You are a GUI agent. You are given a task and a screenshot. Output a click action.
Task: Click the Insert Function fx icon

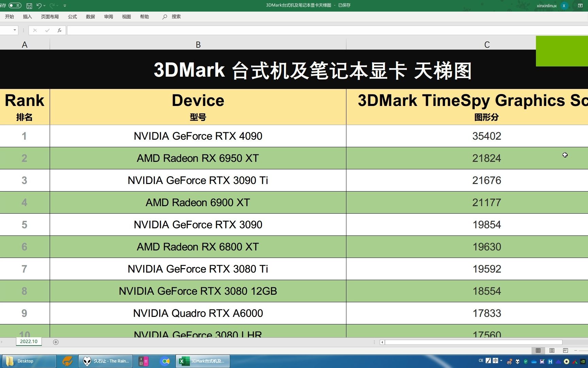coord(60,30)
